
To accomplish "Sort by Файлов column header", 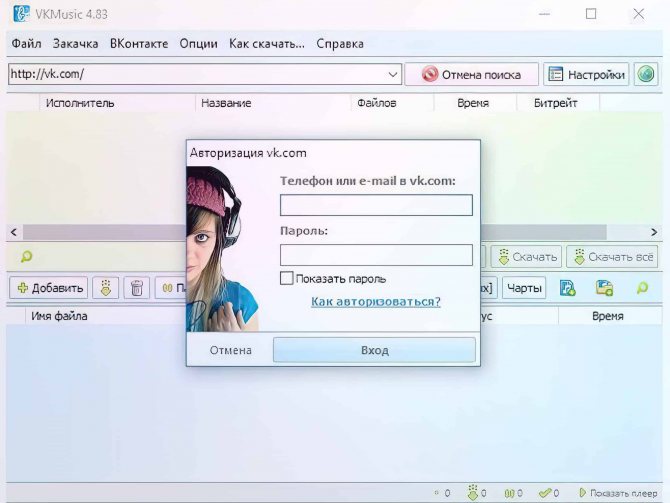I will [x=392, y=103].
